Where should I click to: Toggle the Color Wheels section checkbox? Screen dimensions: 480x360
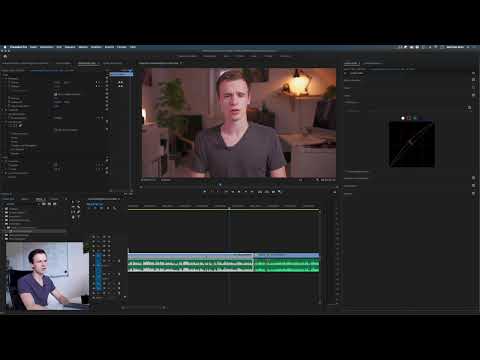473,178
